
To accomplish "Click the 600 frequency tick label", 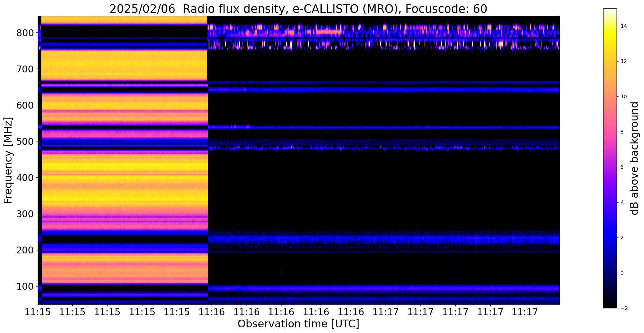I will [x=25, y=105].
